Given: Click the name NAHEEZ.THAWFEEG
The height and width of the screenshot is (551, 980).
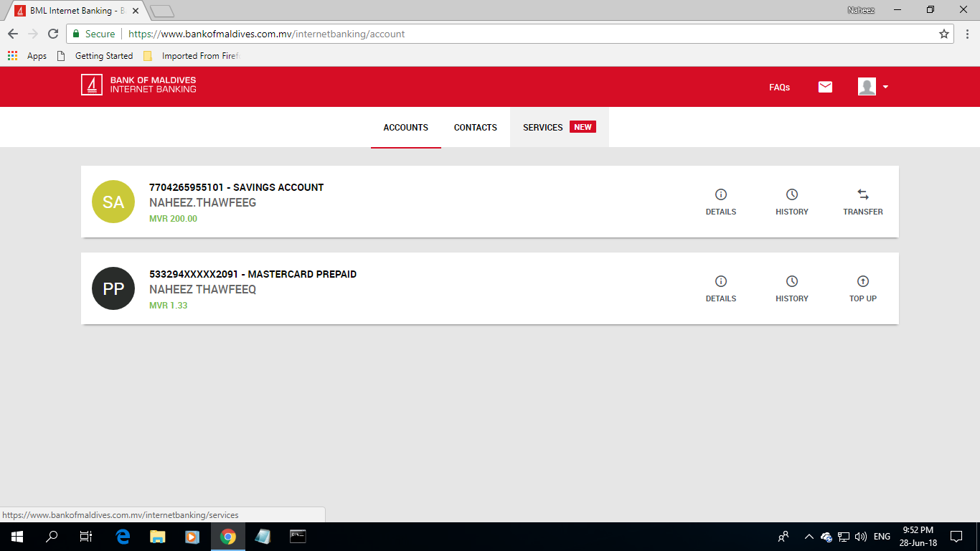Looking at the screenshot, I should [202, 203].
